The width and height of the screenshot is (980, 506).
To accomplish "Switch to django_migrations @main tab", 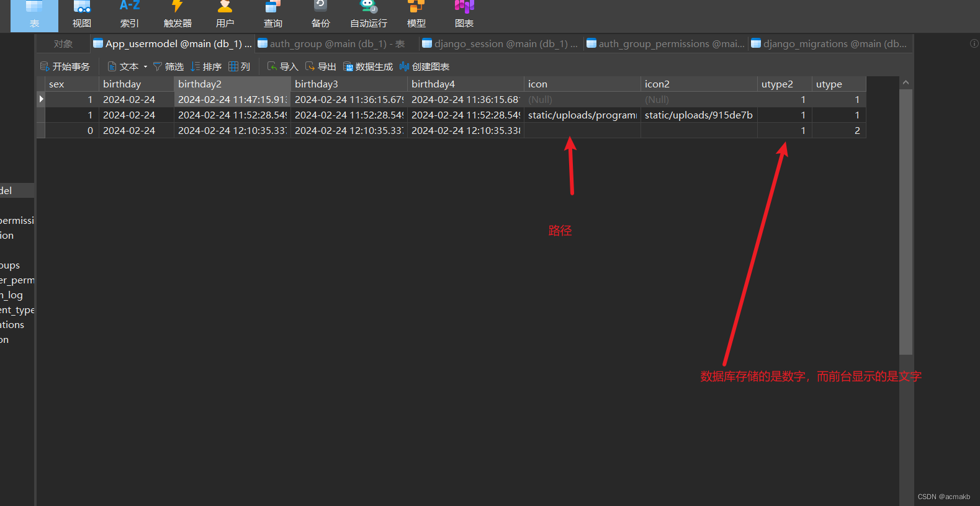I will pyautogui.click(x=830, y=44).
